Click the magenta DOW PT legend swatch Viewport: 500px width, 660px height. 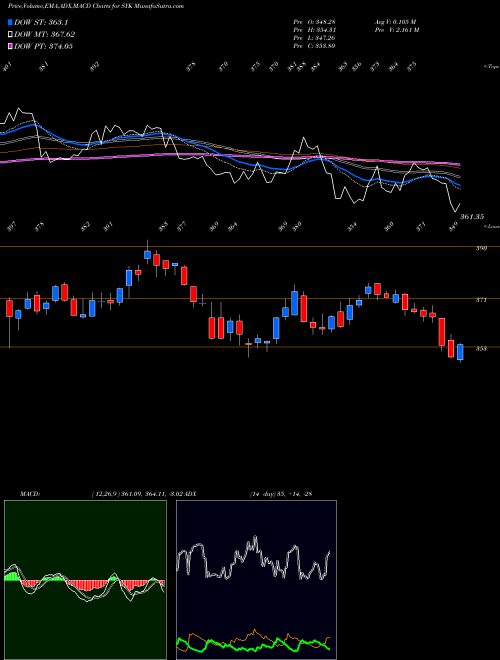click(10, 46)
